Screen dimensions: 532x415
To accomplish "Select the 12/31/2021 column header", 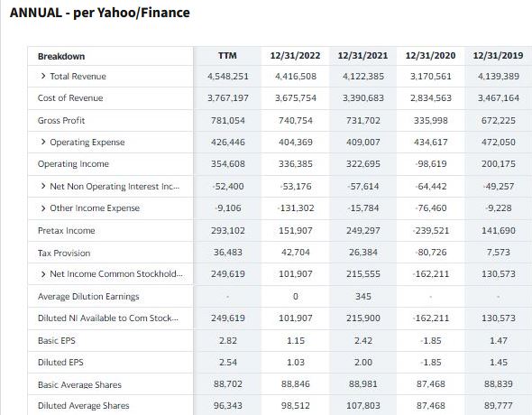I will 362,56.
